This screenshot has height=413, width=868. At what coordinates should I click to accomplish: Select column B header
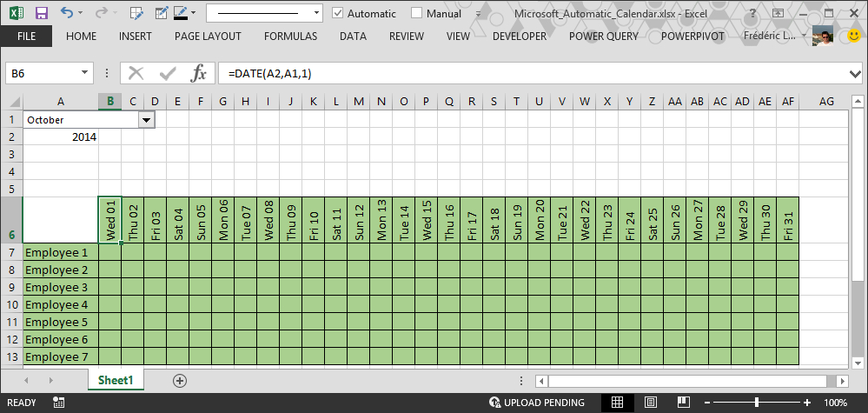110,102
